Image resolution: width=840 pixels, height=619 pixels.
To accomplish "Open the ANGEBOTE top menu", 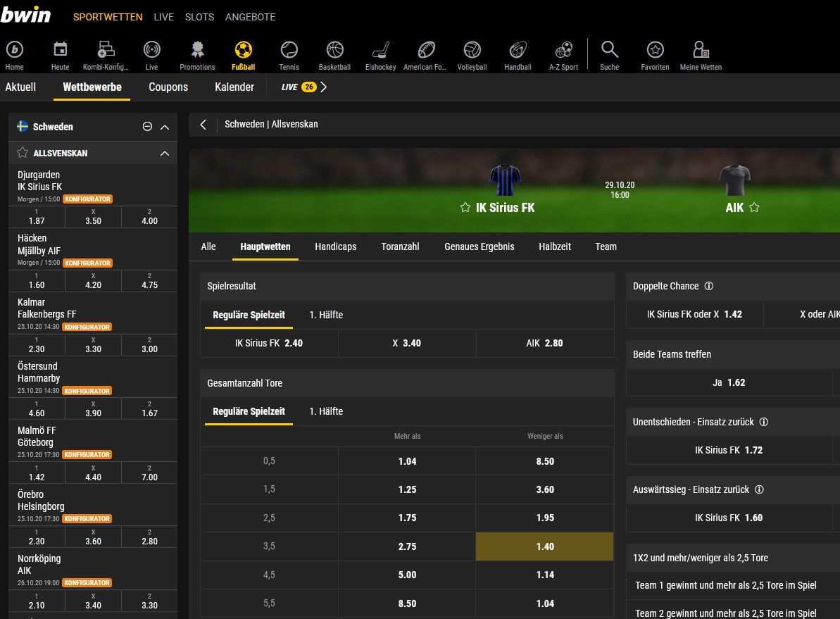I will (x=250, y=17).
